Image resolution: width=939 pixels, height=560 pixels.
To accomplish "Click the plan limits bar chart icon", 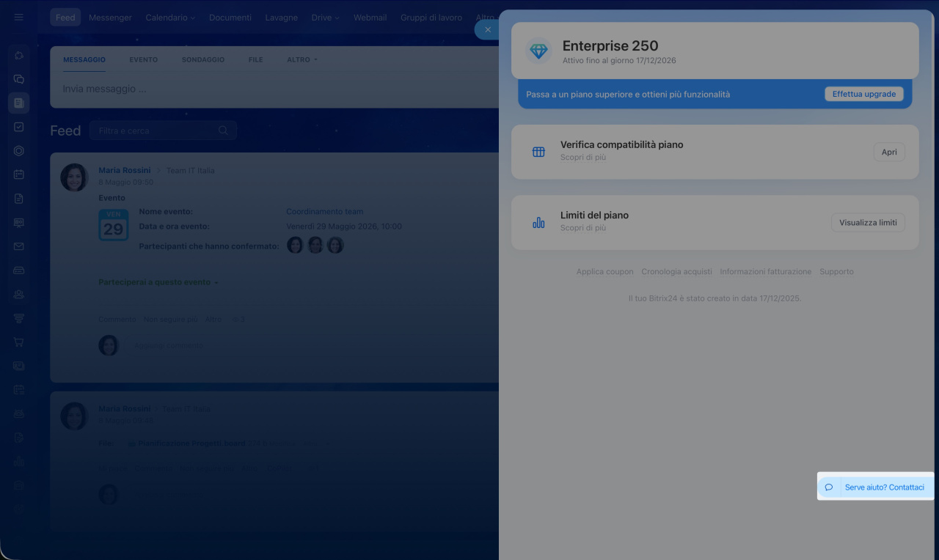I will point(538,223).
